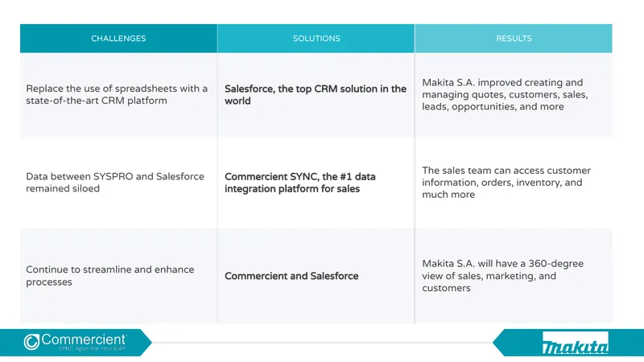The width and height of the screenshot is (644, 362).
Task: Click the word 'siloed' in challenges
Action: 85,188
